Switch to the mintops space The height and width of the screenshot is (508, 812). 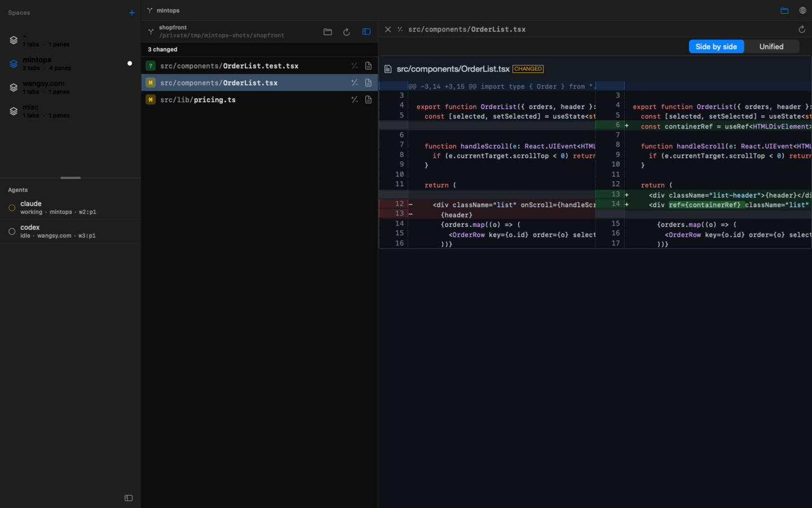(70, 64)
